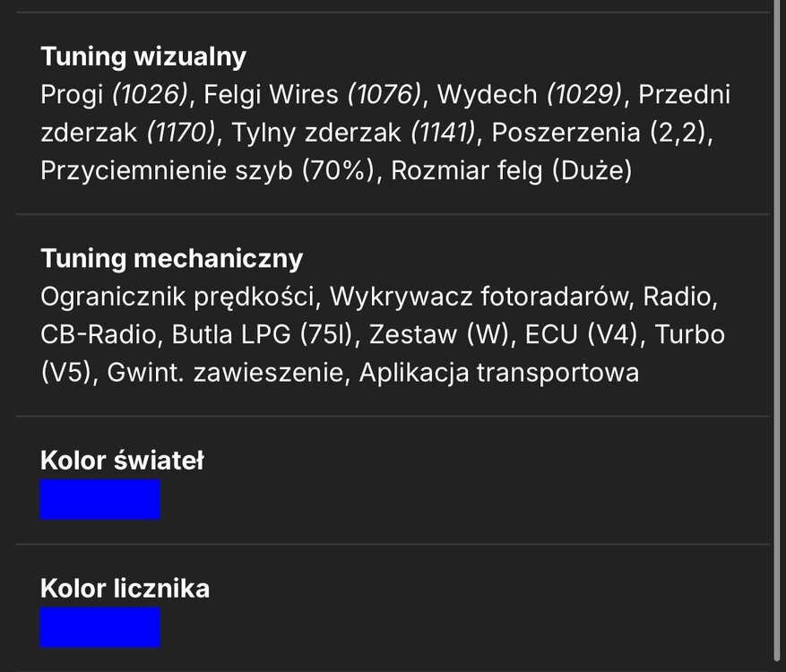The image size is (786, 672).
Task: Select the Tuning mechaniczny heading
Action: [x=172, y=259]
